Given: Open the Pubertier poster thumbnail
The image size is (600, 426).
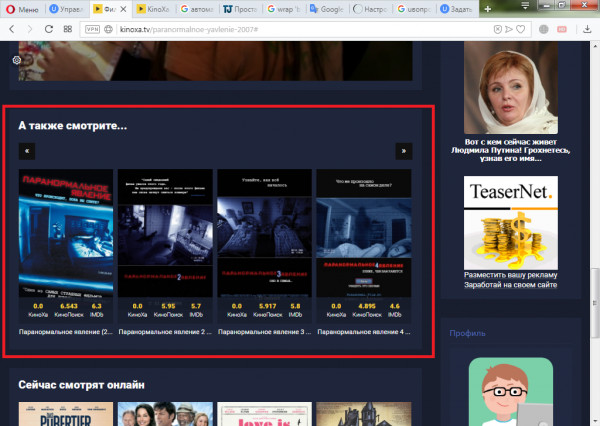Looking at the screenshot, I should (66, 414).
